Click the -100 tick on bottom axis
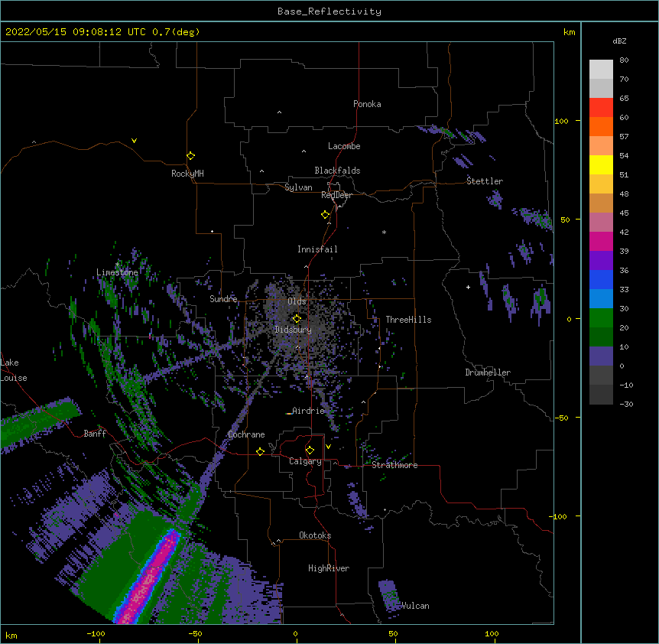The width and height of the screenshot is (659, 644). (x=96, y=634)
